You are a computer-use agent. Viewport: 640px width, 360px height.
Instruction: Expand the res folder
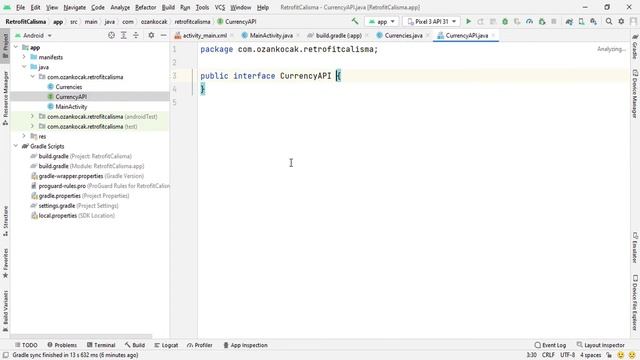coord(24,136)
